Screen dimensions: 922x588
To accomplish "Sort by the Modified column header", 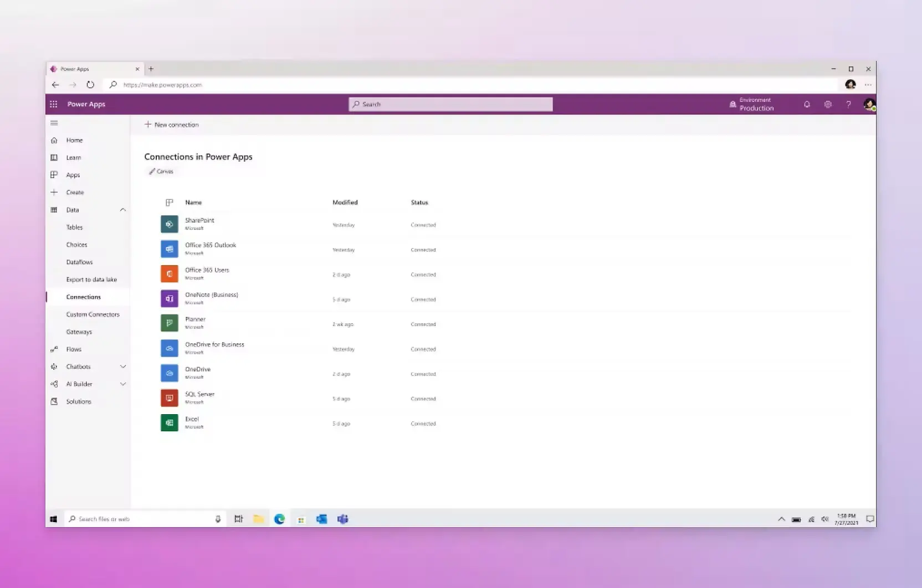I will tap(345, 202).
